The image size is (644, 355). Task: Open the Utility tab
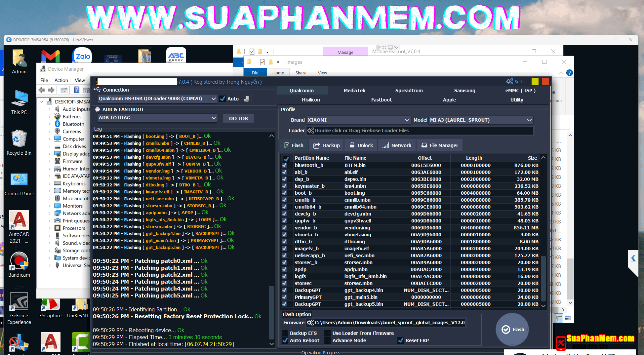516,100
